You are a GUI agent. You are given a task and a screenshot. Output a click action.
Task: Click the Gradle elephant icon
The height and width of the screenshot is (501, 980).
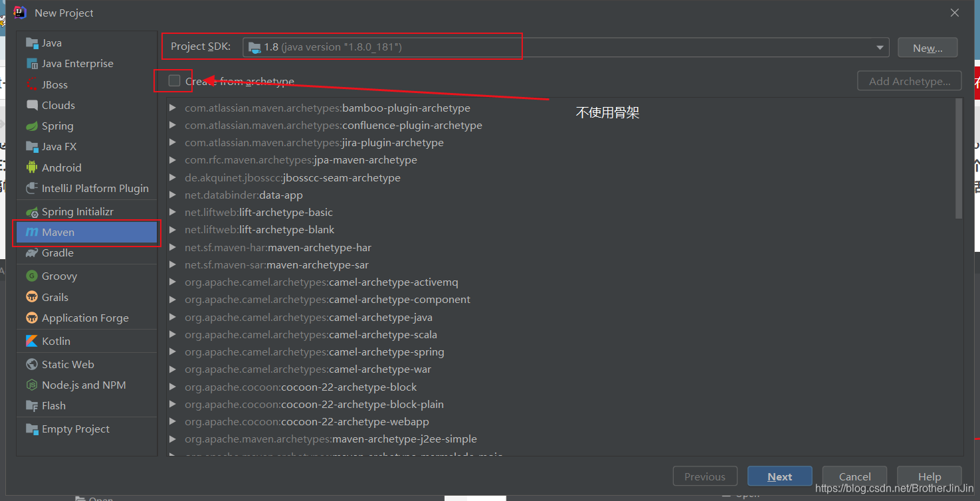point(32,252)
